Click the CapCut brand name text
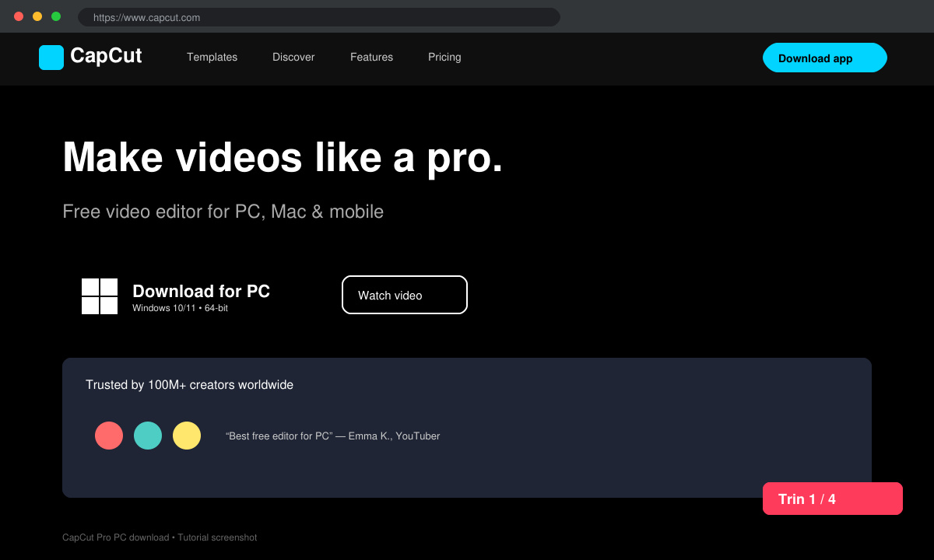The height and width of the screenshot is (560, 934). coord(106,56)
